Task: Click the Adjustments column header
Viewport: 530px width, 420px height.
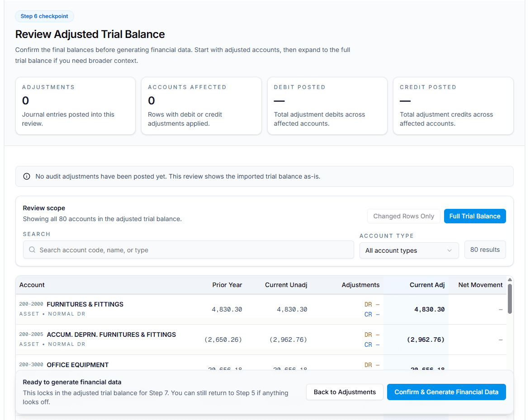Action: pyautogui.click(x=360, y=285)
